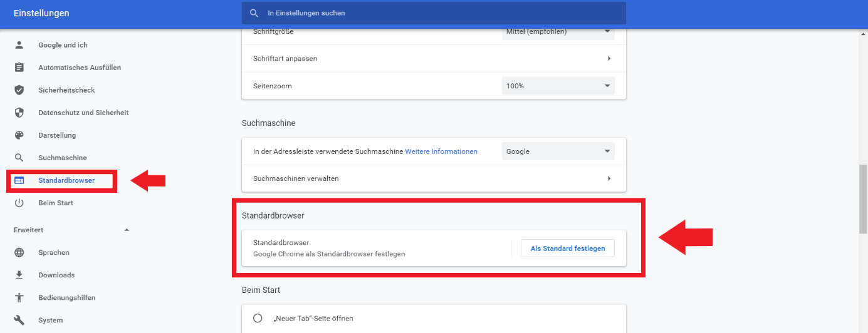868x333 pixels.
Task: Open the Schriftgröße Mittel dropdown
Action: pos(558,32)
